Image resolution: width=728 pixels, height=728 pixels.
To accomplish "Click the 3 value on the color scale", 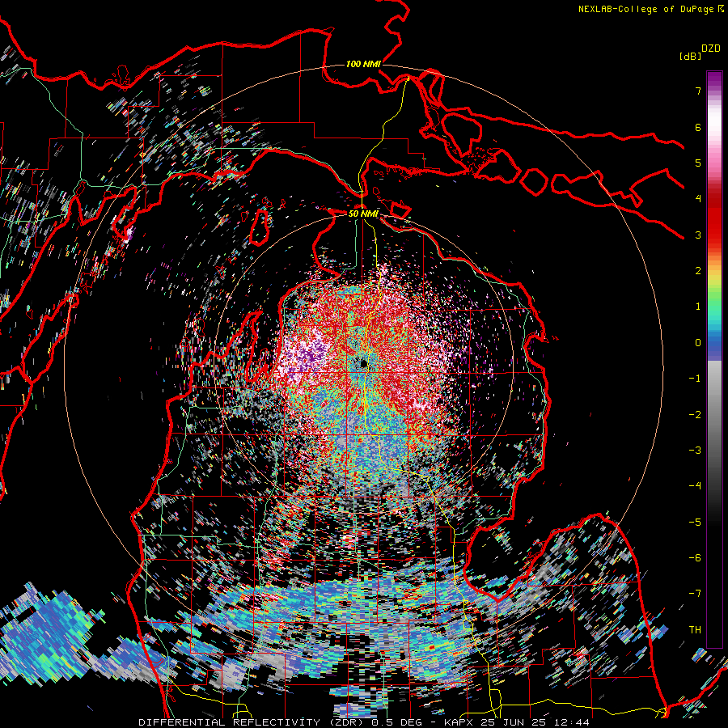I will tap(698, 235).
